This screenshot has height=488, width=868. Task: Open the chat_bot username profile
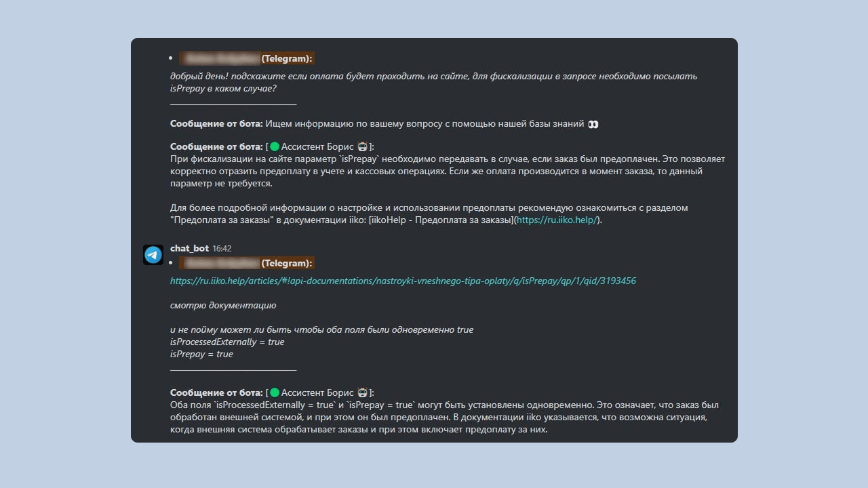tap(189, 249)
